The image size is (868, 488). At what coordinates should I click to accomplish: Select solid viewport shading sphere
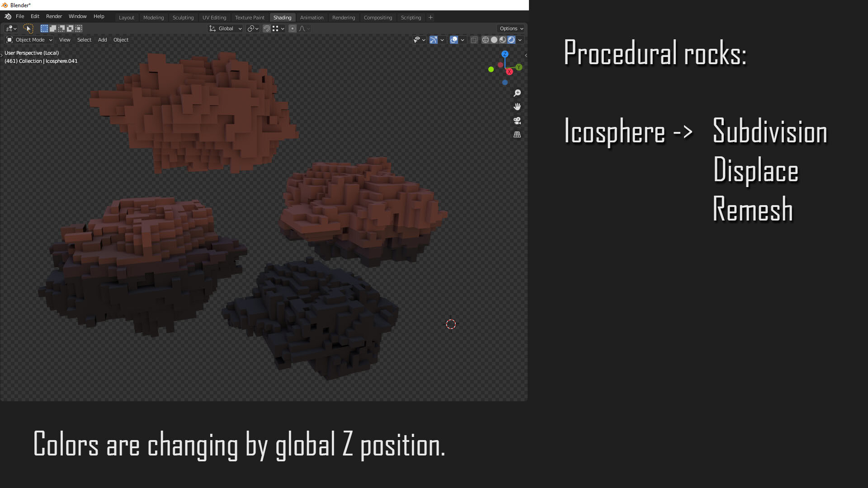494,40
